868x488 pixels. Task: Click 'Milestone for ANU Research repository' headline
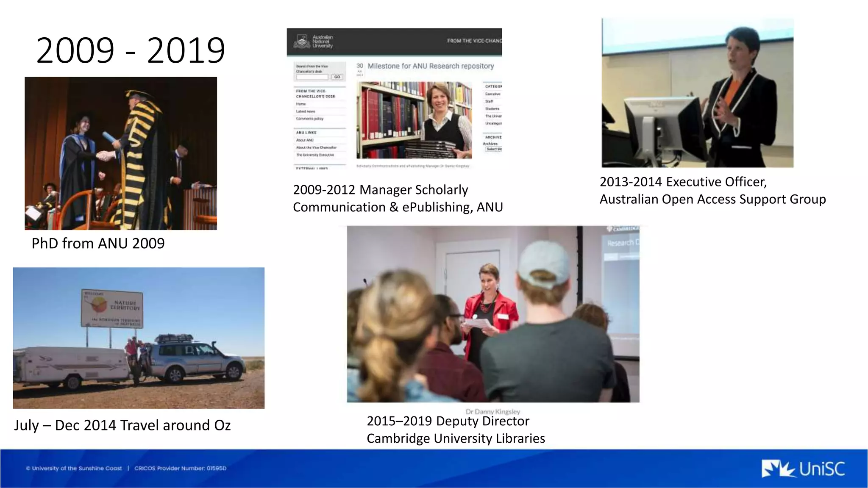(x=431, y=66)
